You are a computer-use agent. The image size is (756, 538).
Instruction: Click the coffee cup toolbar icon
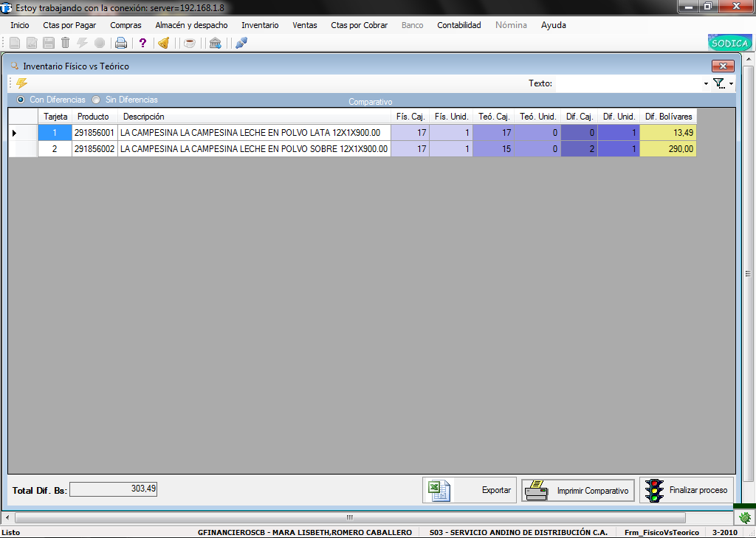(x=190, y=43)
